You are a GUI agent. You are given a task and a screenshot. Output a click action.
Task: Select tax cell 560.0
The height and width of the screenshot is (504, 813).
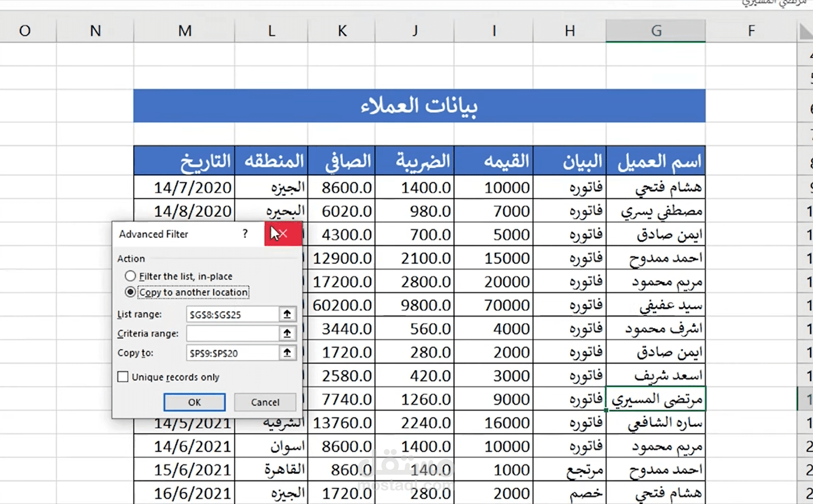point(415,329)
